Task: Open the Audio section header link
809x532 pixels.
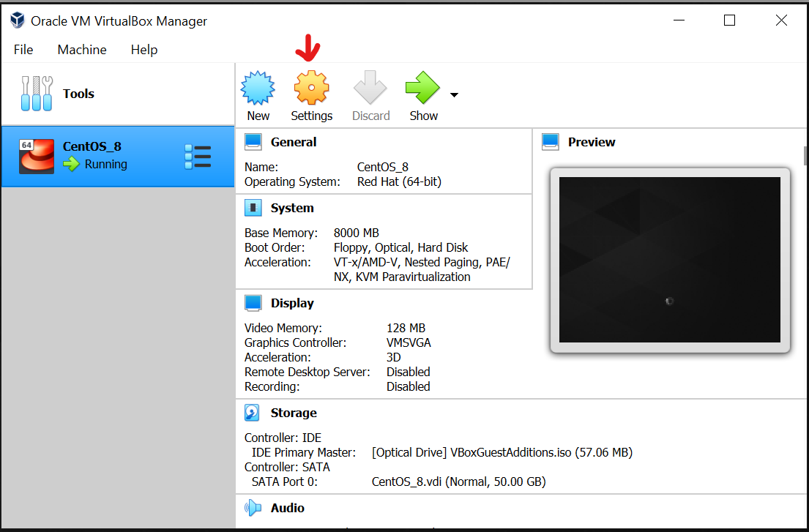Action: point(288,508)
